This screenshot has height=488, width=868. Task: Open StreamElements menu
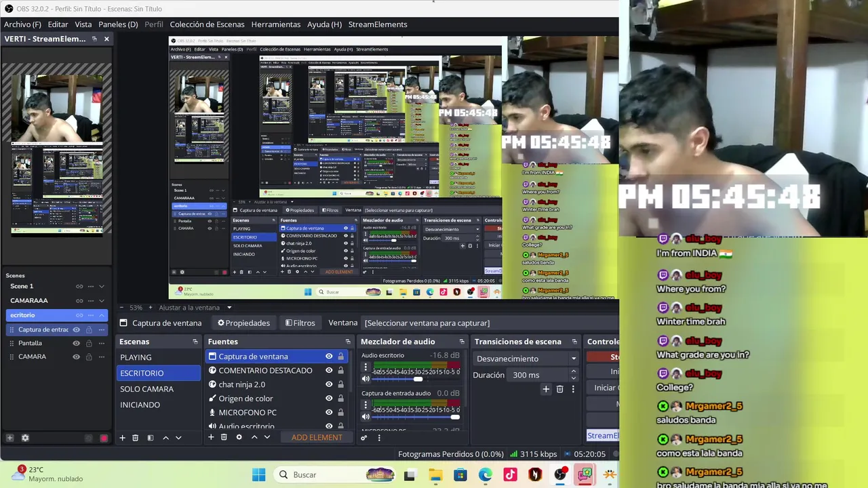pyautogui.click(x=378, y=24)
